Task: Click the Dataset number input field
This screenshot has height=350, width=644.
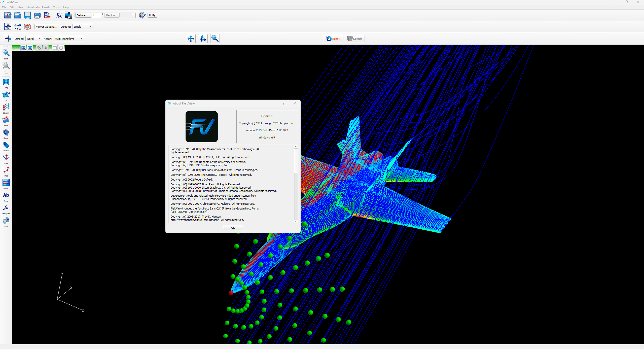Action: (x=96, y=15)
